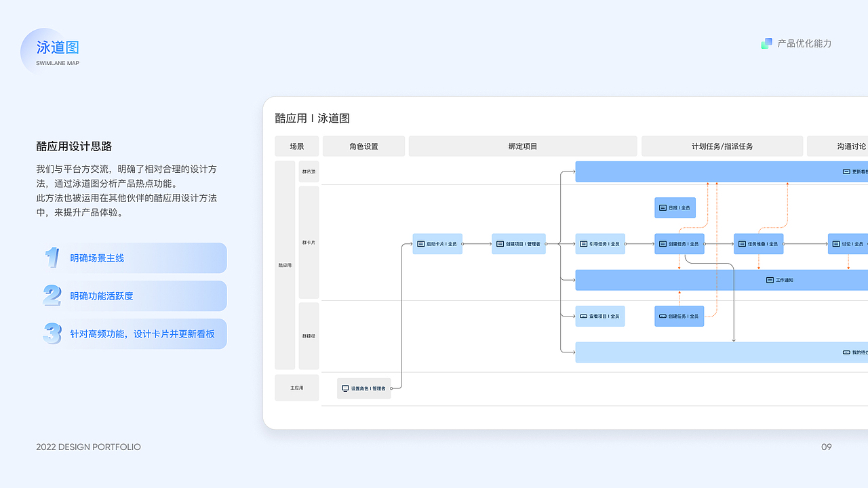The width and height of the screenshot is (868, 488).
Task: Select 创建任务 node in 群捷径 lane
Action: [679, 316]
